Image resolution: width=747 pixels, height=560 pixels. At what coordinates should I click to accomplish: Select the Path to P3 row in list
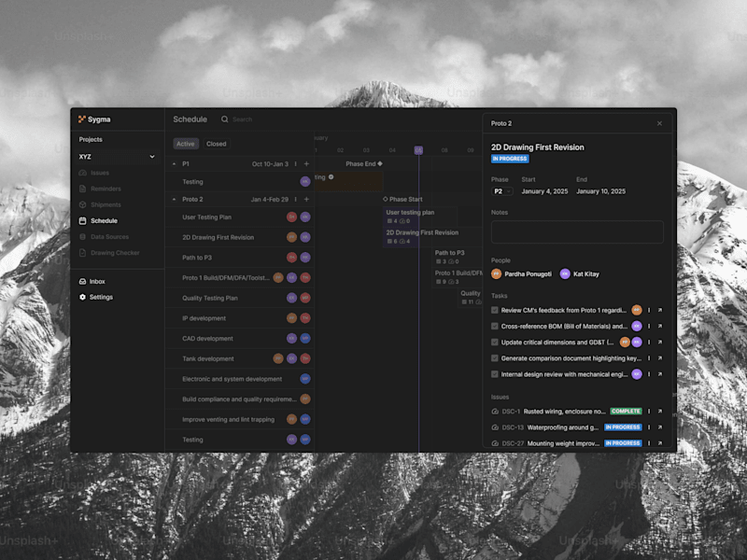click(240, 258)
